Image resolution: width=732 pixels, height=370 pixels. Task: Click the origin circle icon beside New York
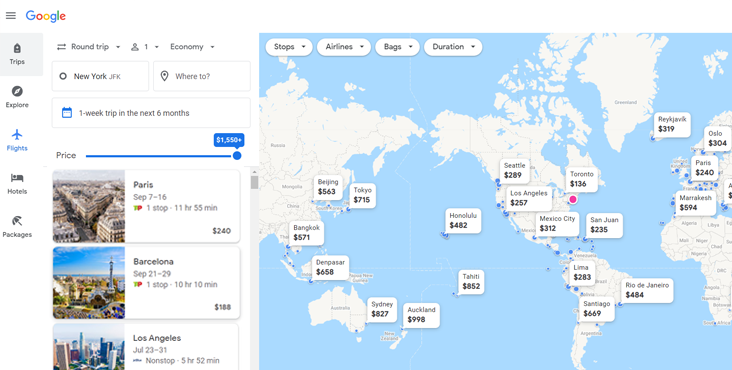click(63, 76)
